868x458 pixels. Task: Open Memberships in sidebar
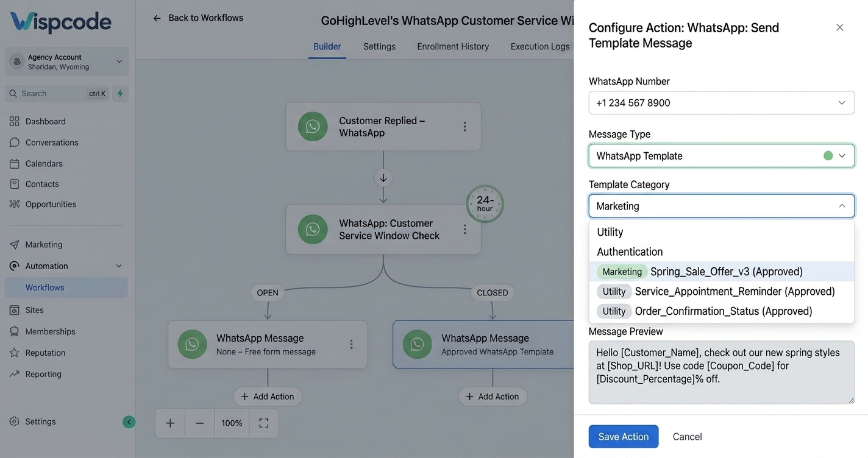point(50,331)
